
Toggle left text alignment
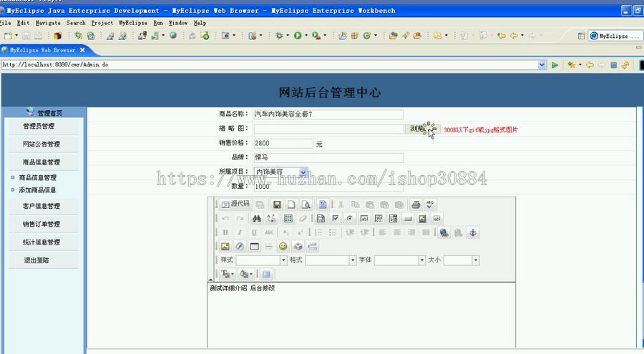tap(382, 232)
